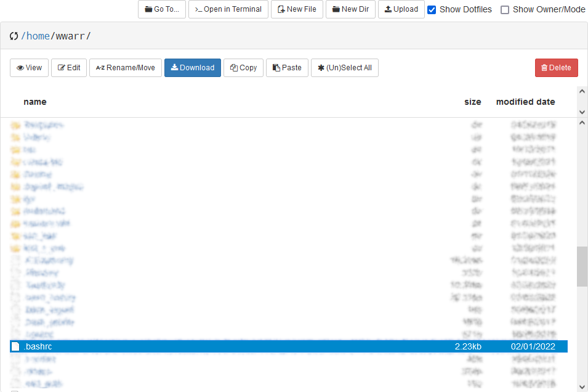This screenshot has height=392, width=588.
Task: Enable Show Owner/Mode checkbox
Action: (505, 10)
